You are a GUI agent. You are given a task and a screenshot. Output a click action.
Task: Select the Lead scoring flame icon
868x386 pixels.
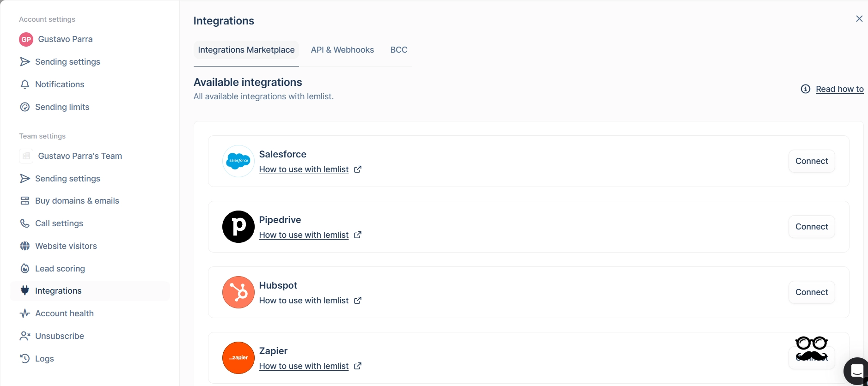(25, 268)
